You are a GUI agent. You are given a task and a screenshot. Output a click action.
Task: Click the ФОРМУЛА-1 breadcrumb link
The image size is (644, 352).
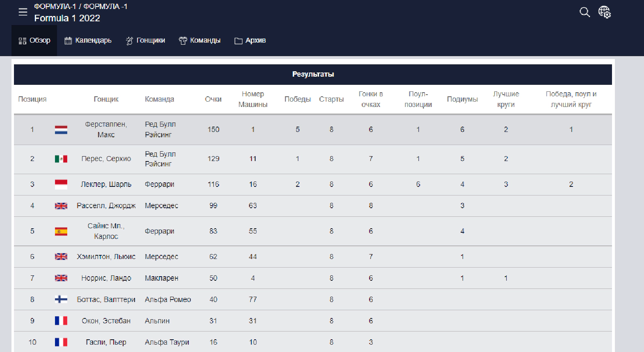[55, 7]
